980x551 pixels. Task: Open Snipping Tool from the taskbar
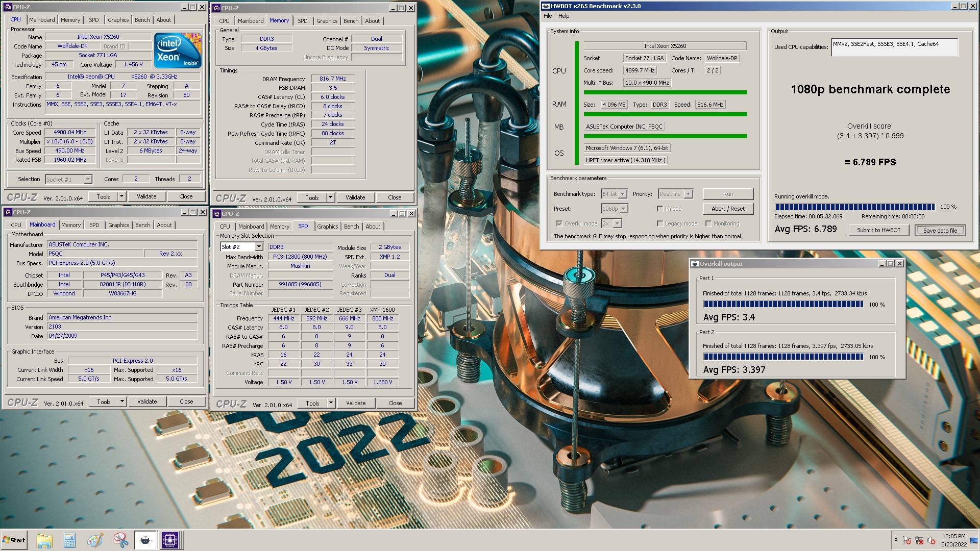[x=120, y=540]
